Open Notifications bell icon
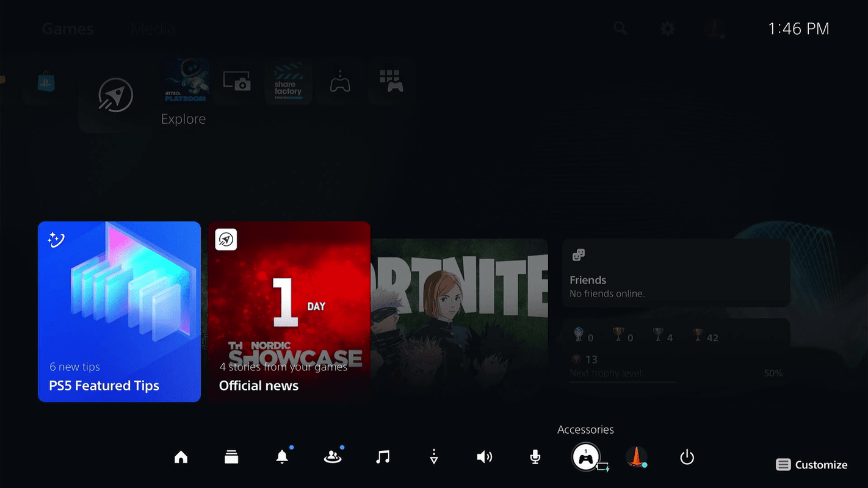This screenshot has width=868, height=488. (x=282, y=457)
